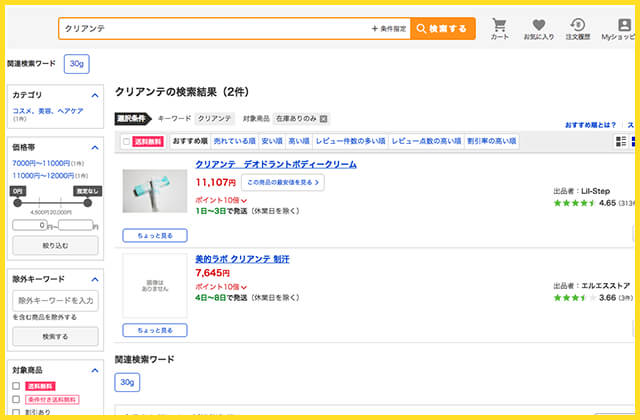Click the deodorant cream product thumbnail
Image resolution: width=640 pixels, height=420 pixels.
click(155, 191)
